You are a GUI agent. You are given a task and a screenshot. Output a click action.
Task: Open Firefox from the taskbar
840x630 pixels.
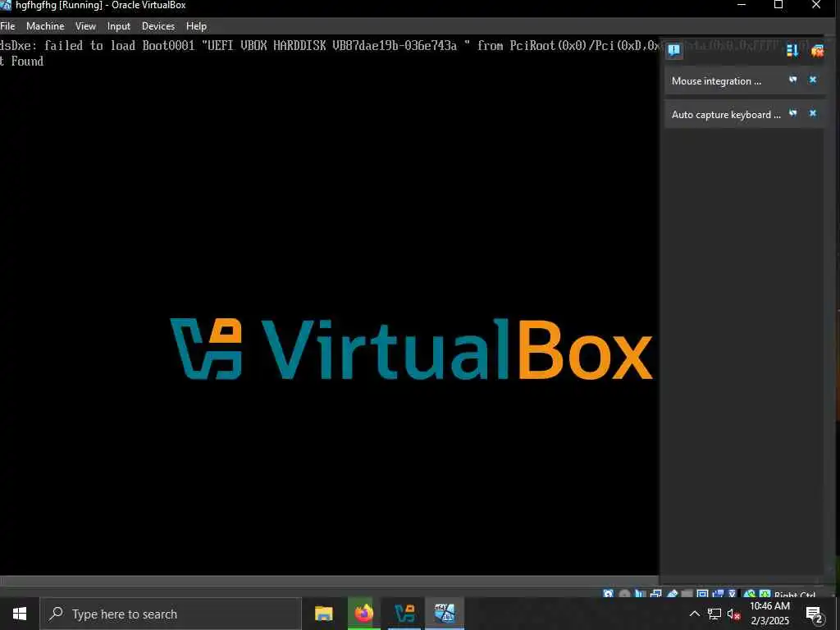(x=363, y=614)
